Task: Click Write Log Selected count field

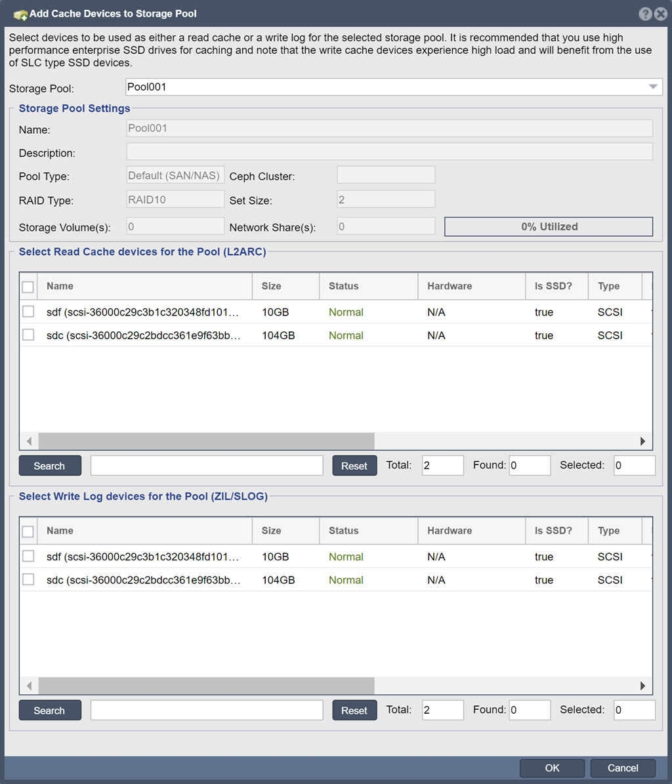Action: coord(635,710)
